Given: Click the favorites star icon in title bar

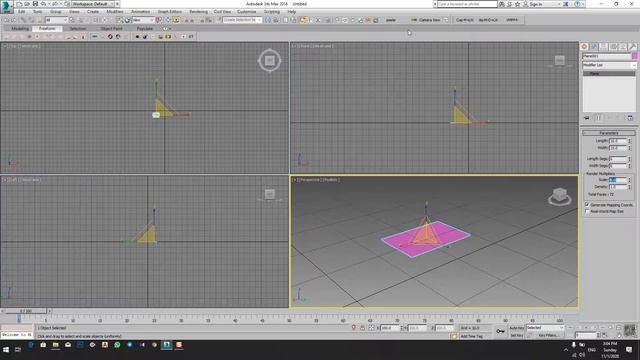Looking at the screenshot, I should tap(517, 4).
